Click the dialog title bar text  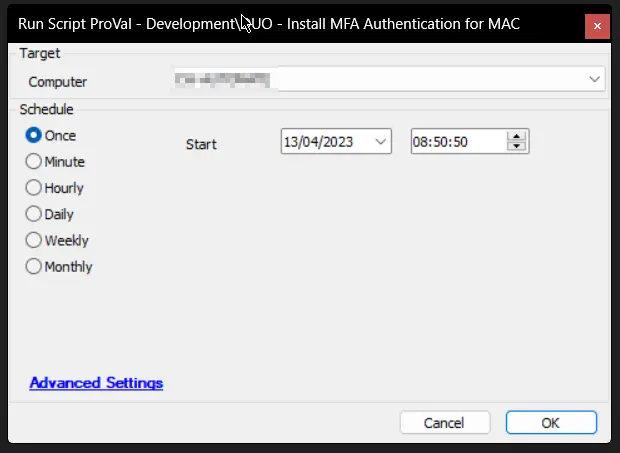[x=269, y=24]
